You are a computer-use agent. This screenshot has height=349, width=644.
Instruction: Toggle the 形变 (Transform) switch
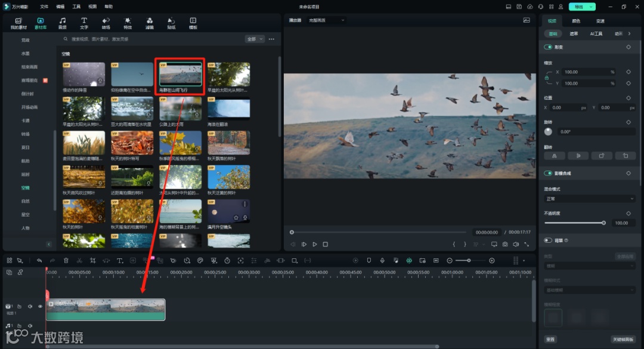[x=548, y=47]
